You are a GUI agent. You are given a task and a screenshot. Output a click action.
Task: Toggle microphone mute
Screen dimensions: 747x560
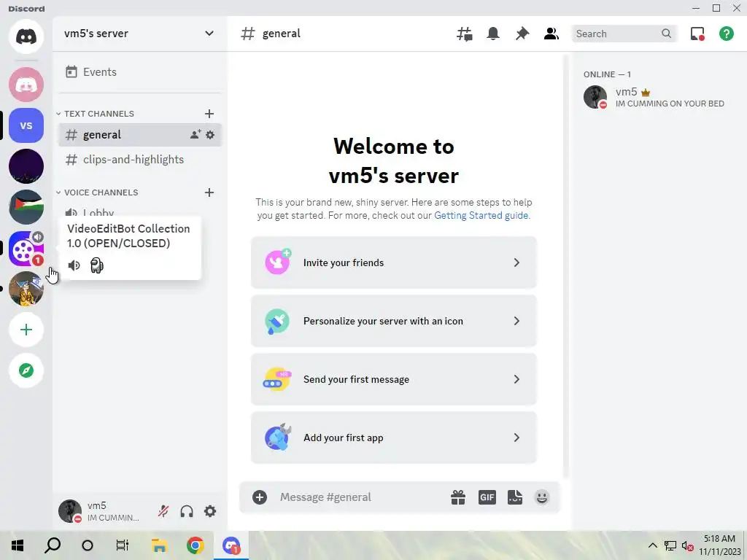coord(163,511)
